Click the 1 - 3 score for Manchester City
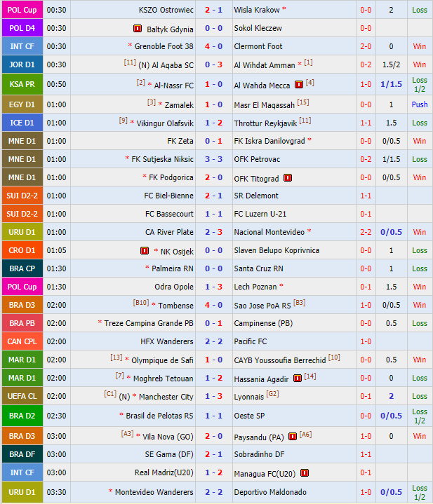The width and height of the screenshot is (433, 504). pyautogui.click(x=213, y=396)
